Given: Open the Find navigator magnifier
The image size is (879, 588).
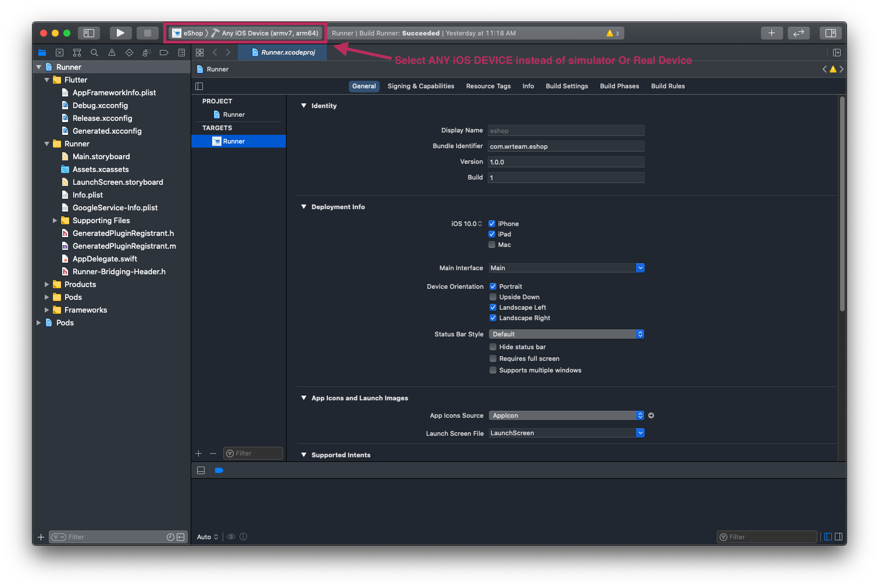Looking at the screenshot, I should [94, 52].
